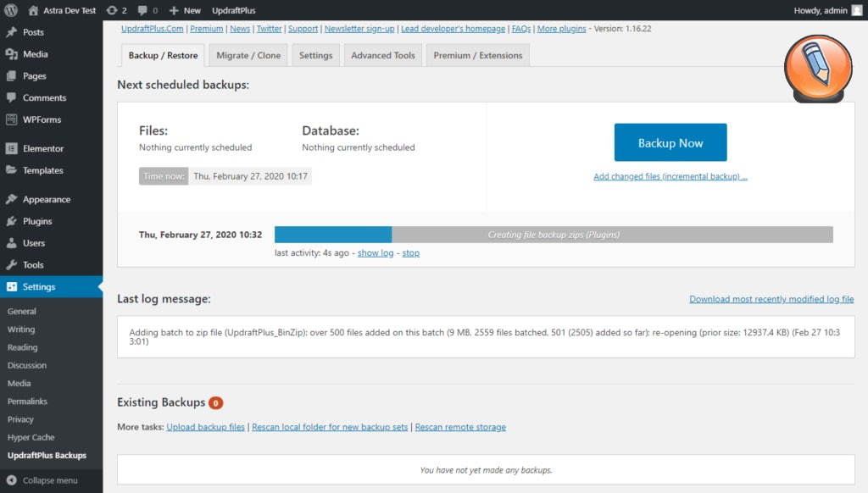Image resolution: width=868 pixels, height=493 pixels.
Task: Click the Last log message text box
Action: [x=486, y=337]
